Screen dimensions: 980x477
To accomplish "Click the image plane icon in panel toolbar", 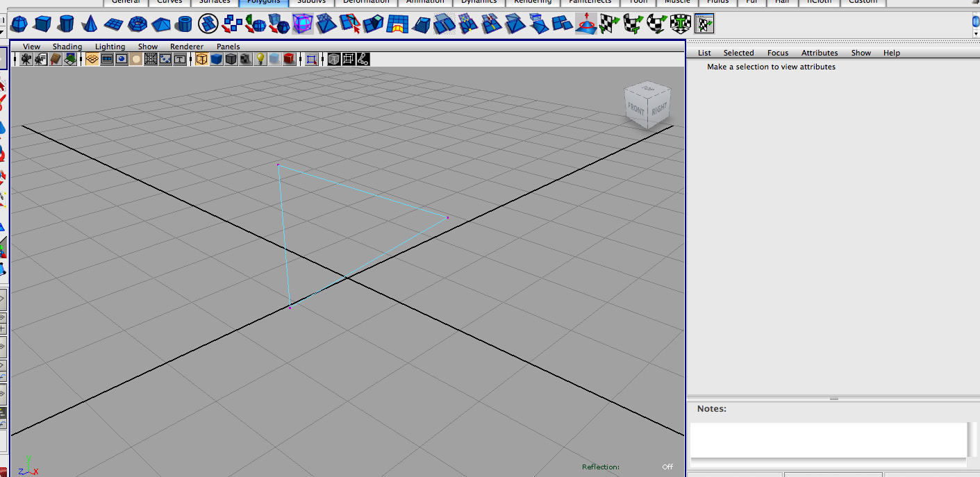I will tap(71, 60).
